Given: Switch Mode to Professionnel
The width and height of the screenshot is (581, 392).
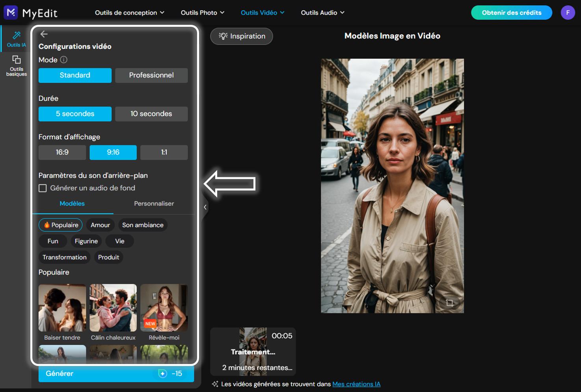Looking at the screenshot, I should (x=151, y=75).
